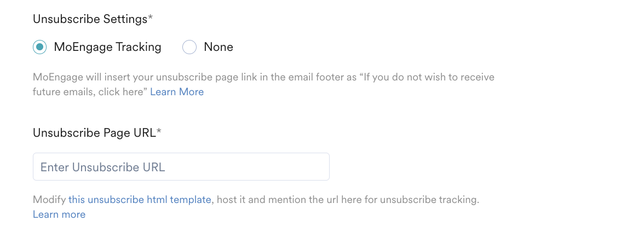Click the empty circle beside None
The height and width of the screenshot is (232, 644).
(x=189, y=47)
